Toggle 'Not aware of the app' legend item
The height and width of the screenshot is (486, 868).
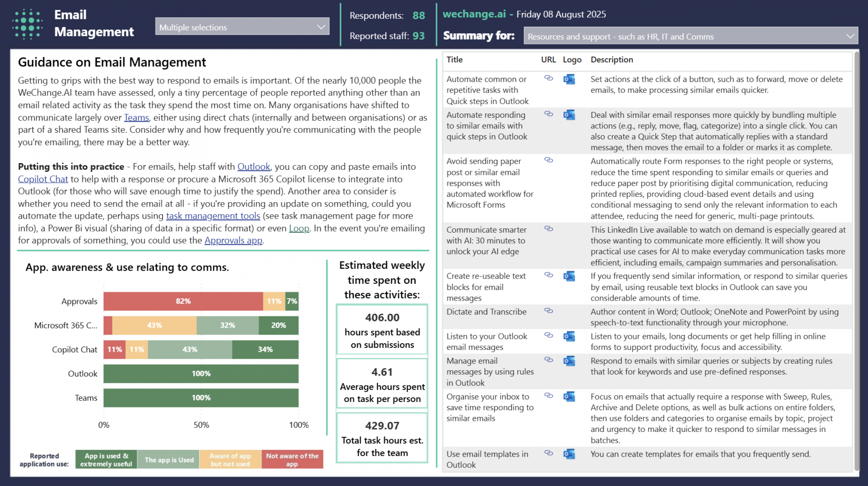pyautogui.click(x=292, y=459)
